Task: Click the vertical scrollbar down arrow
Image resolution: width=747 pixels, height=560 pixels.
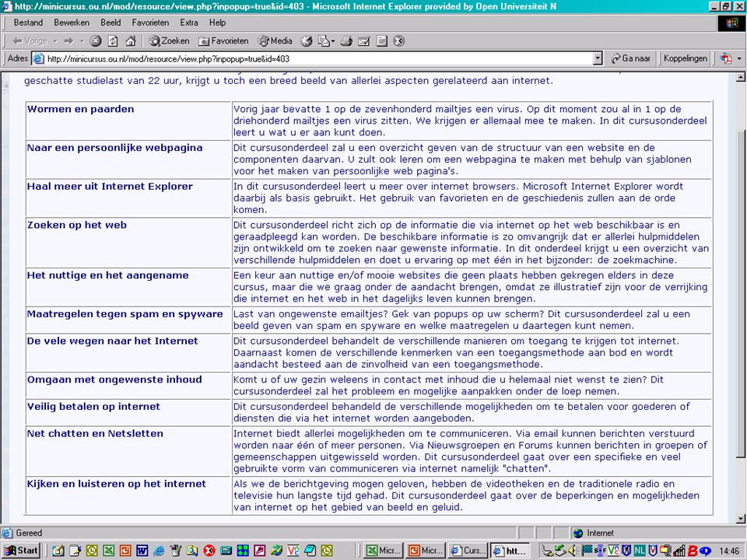Action: coord(741,519)
